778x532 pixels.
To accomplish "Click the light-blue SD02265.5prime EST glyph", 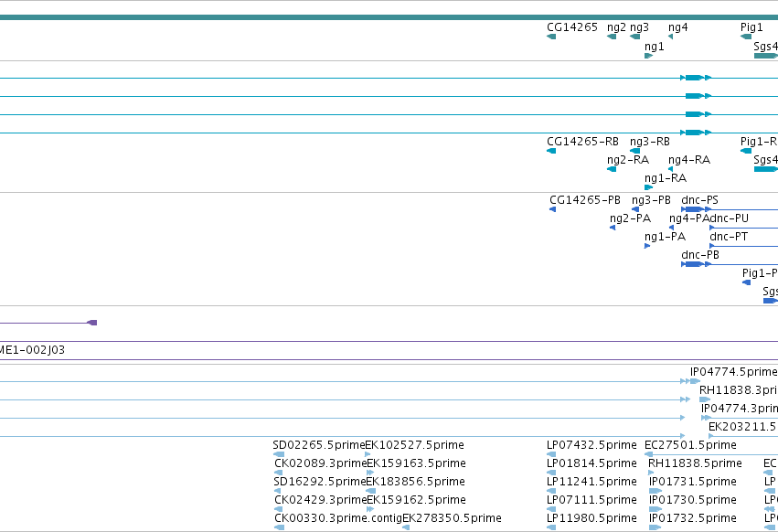I will (279, 454).
